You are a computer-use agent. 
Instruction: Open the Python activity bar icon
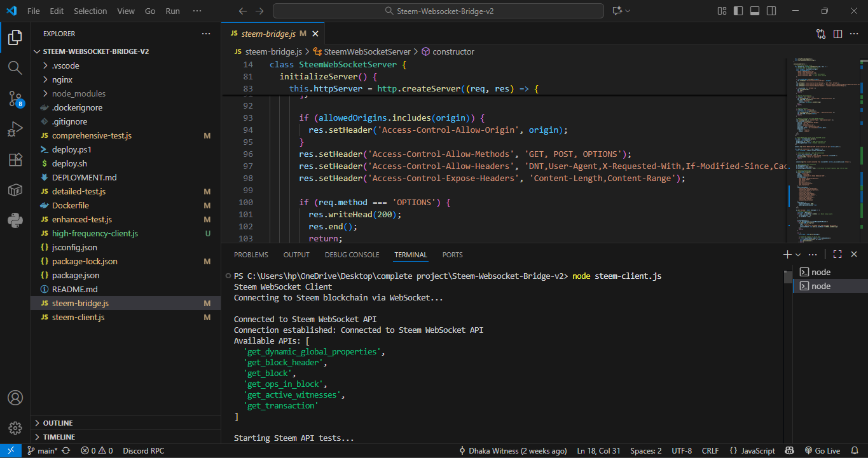click(x=15, y=220)
